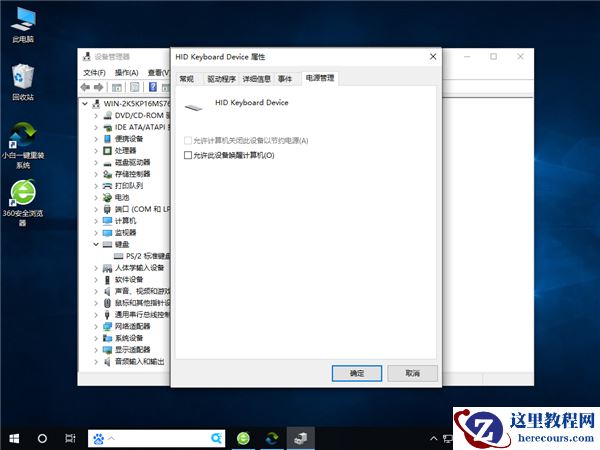Select the 人体学输入设备 icon
This screenshot has width=600, height=450.
(x=108, y=268)
